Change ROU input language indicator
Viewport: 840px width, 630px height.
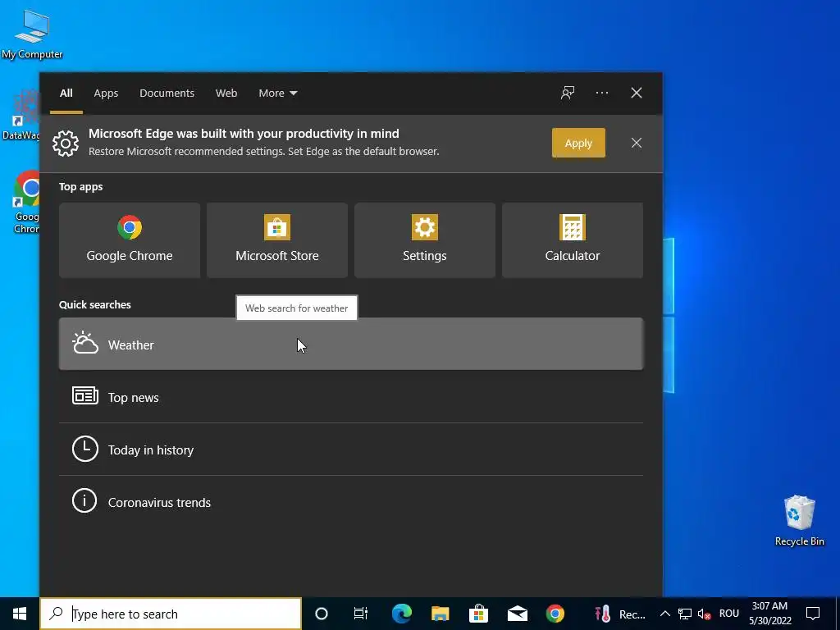[728, 614]
